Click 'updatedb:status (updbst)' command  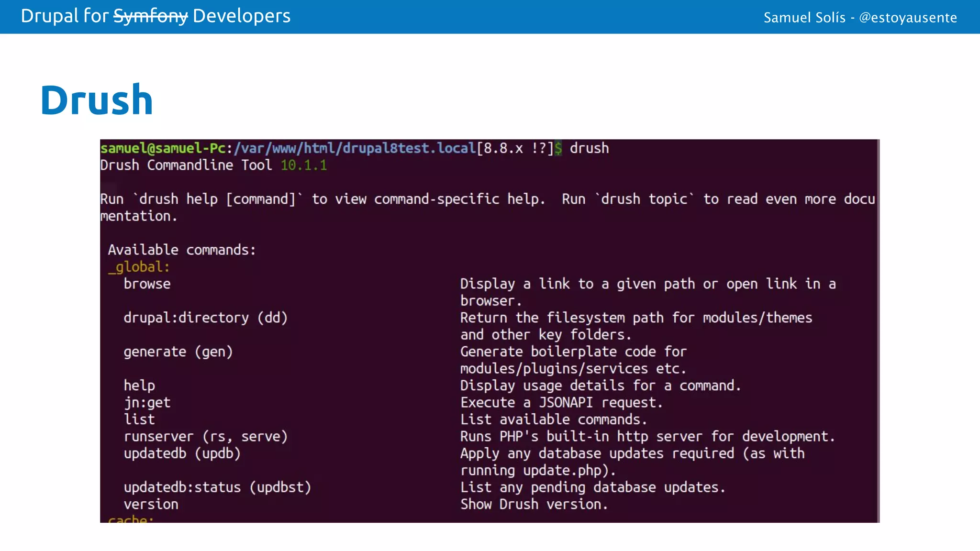coord(217,487)
